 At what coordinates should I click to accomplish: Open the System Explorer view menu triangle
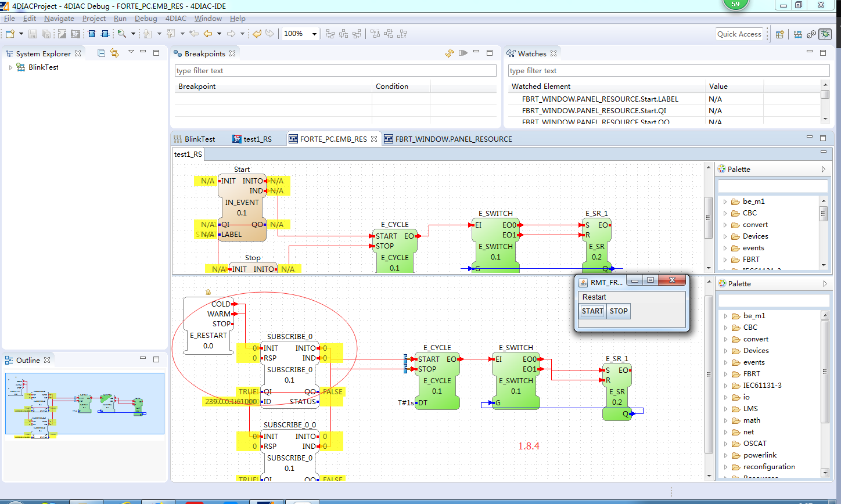(131, 52)
